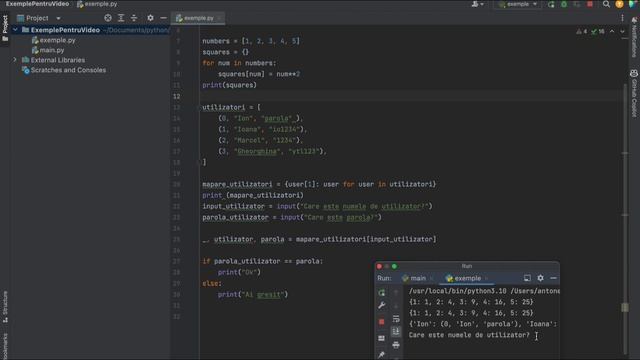Jump to next highlighted error arrow

(x=622, y=31)
